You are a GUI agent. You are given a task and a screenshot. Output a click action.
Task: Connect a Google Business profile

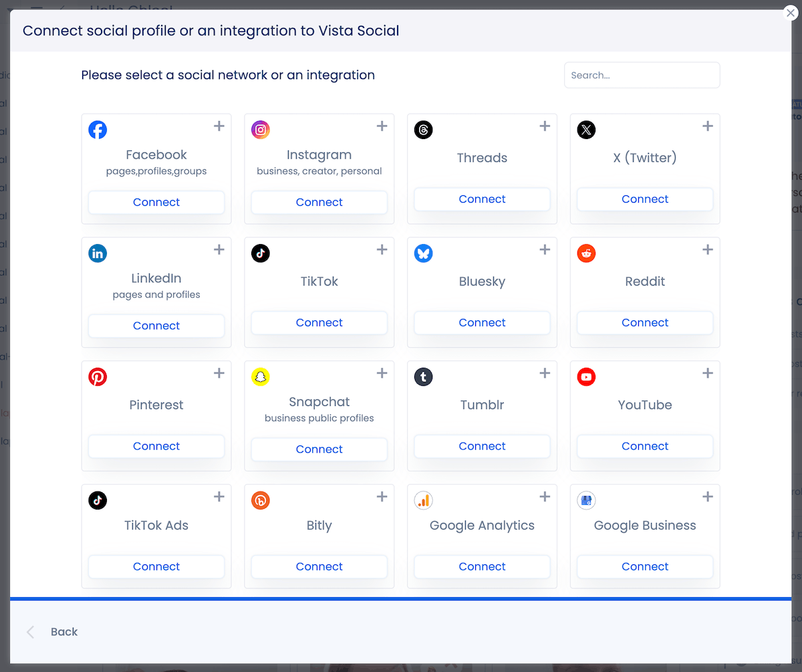tap(644, 566)
